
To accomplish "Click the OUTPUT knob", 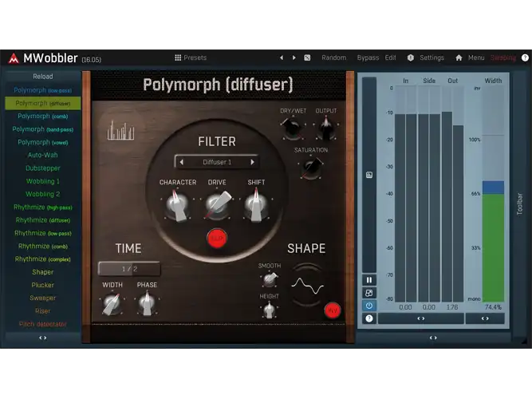I will point(325,128).
